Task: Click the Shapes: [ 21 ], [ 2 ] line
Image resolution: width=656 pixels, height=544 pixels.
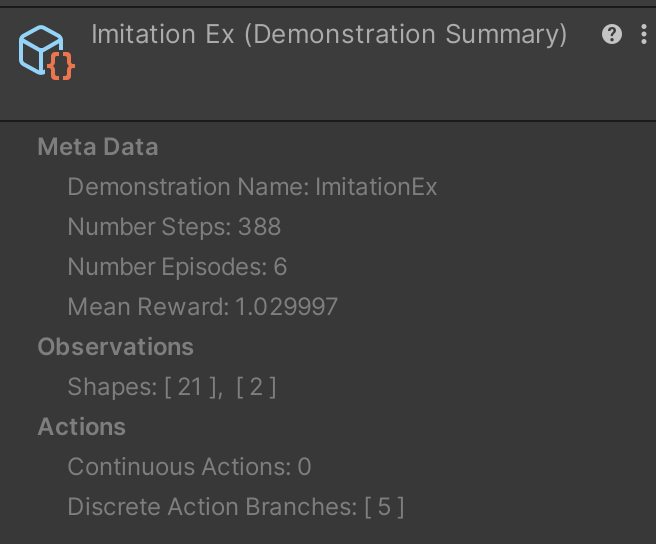Action: coord(172,387)
